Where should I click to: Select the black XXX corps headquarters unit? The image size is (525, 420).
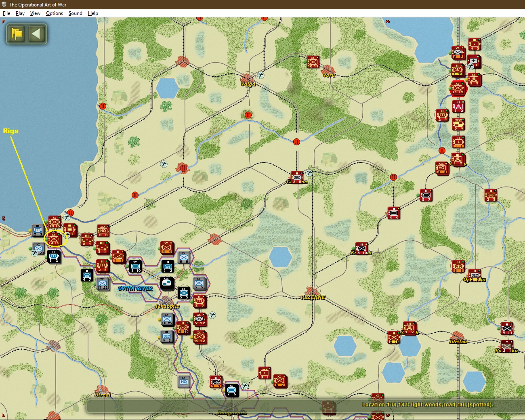167,283
